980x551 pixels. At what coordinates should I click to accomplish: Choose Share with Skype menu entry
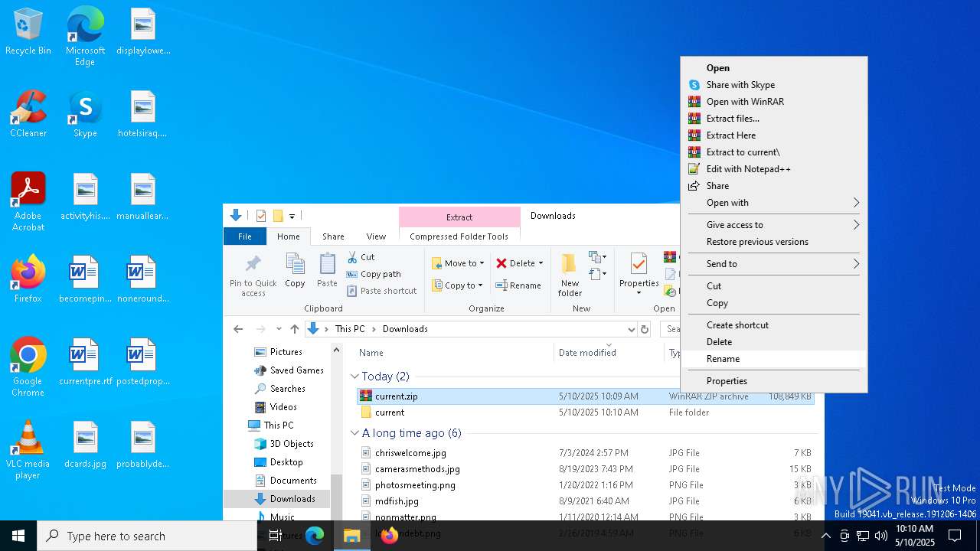click(774, 85)
